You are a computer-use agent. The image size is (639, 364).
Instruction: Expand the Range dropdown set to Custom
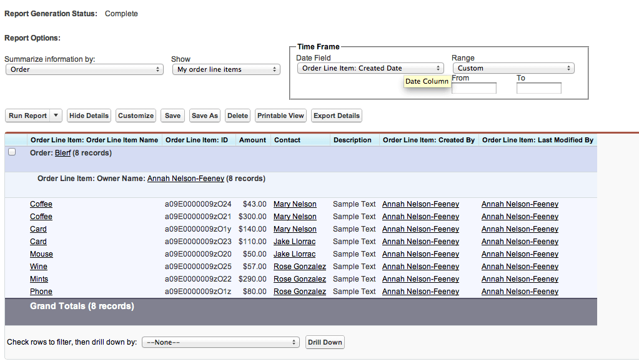(x=513, y=68)
